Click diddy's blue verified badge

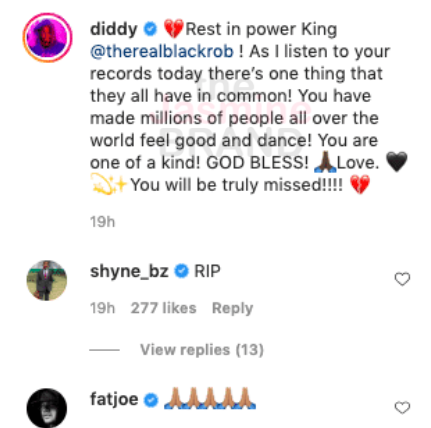(150, 29)
